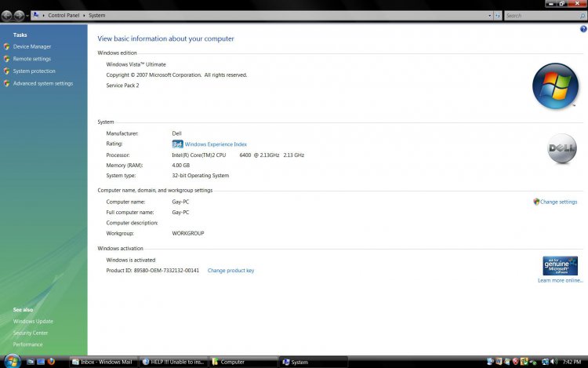The image size is (588, 368).
Task: Click the 'Windows is activated' text
Action: pyautogui.click(x=130, y=260)
